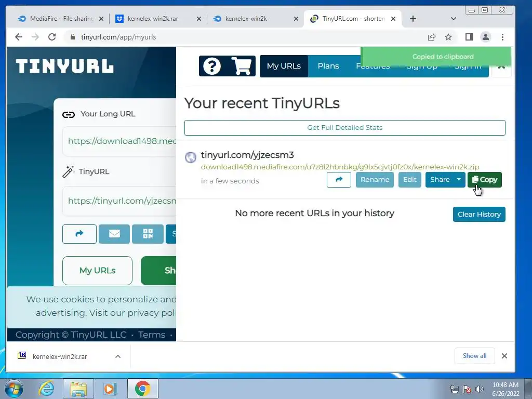This screenshot has height=399, width=532.
Task: Click the browser address bar
Action: pyautogui.click(x=244, y=37)
